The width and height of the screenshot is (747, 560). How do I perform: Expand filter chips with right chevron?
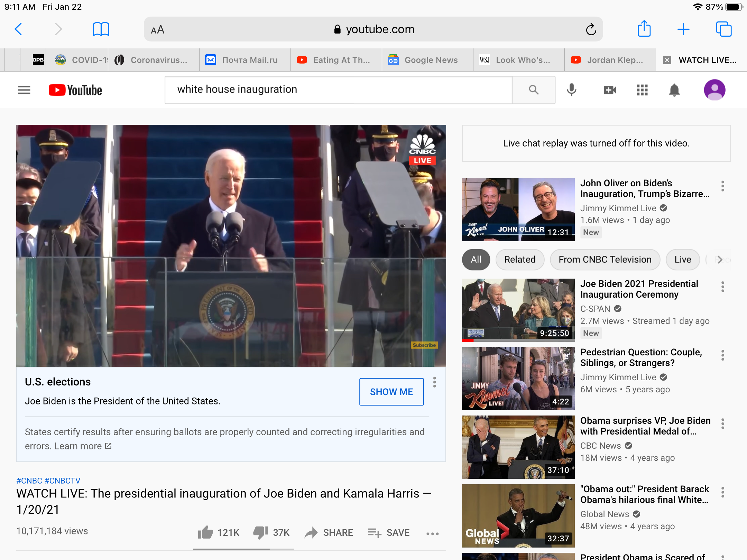pyautogui.click(x=720, y=260)
